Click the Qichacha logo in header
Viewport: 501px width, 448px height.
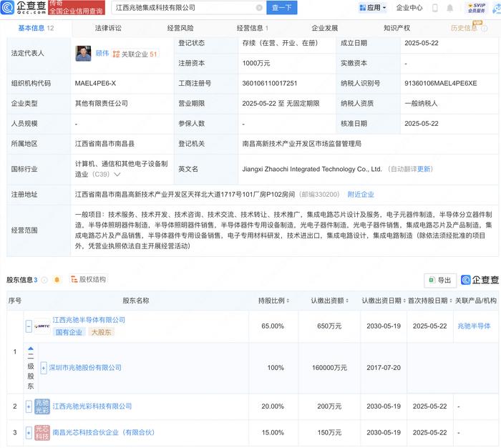point(24,7)
